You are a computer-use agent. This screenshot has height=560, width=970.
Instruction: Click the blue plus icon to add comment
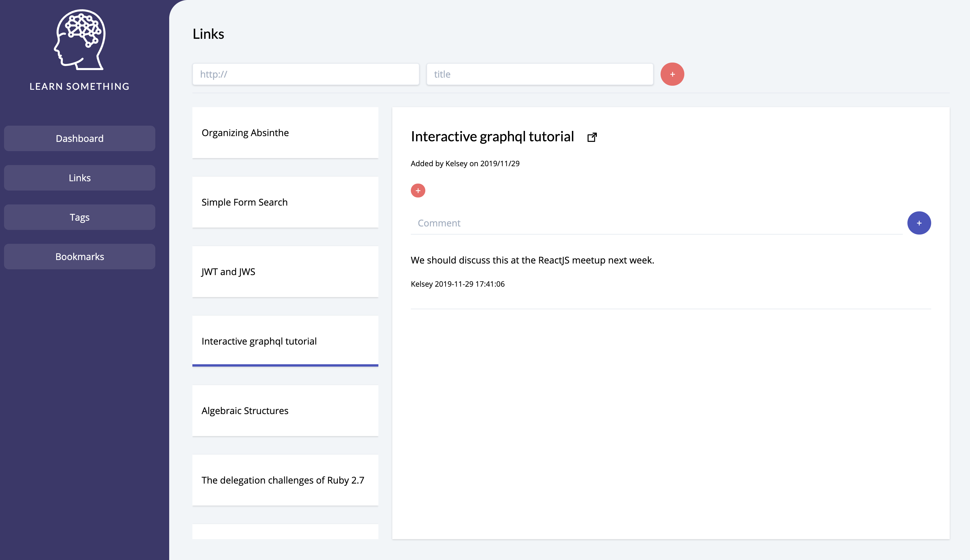(919, 223)
